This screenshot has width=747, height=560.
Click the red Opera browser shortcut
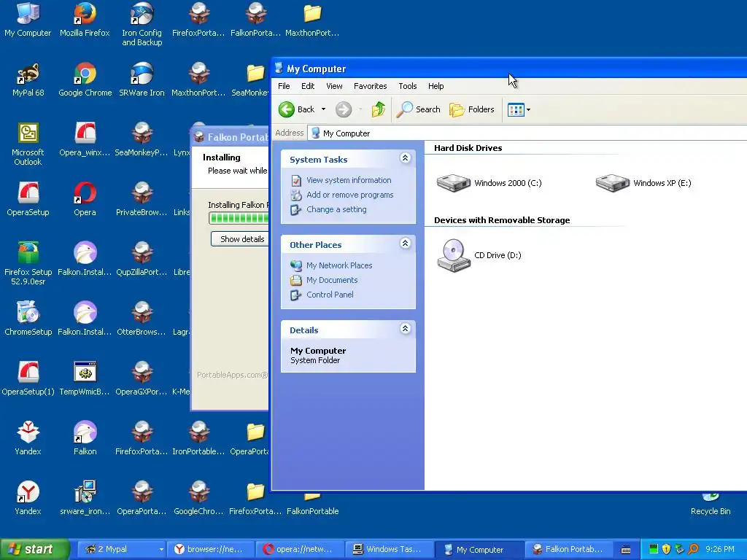pos(85,199)
